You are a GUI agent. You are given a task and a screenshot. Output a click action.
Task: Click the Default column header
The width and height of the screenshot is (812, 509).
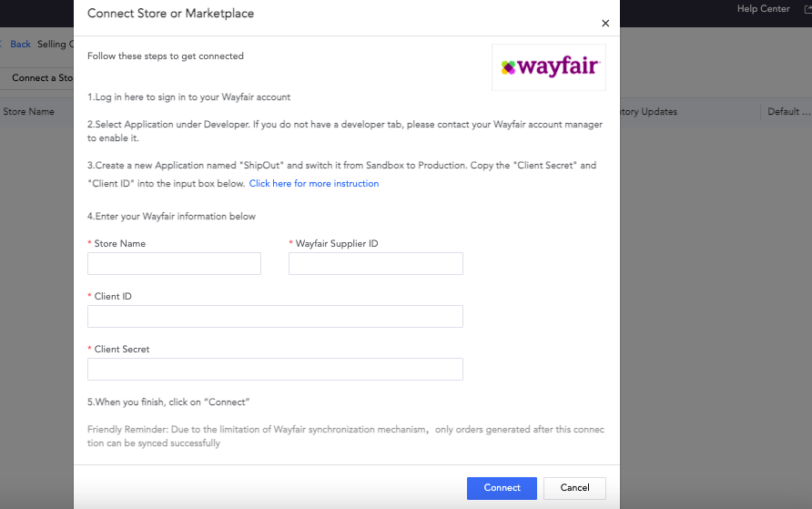(x=788, y=111)
